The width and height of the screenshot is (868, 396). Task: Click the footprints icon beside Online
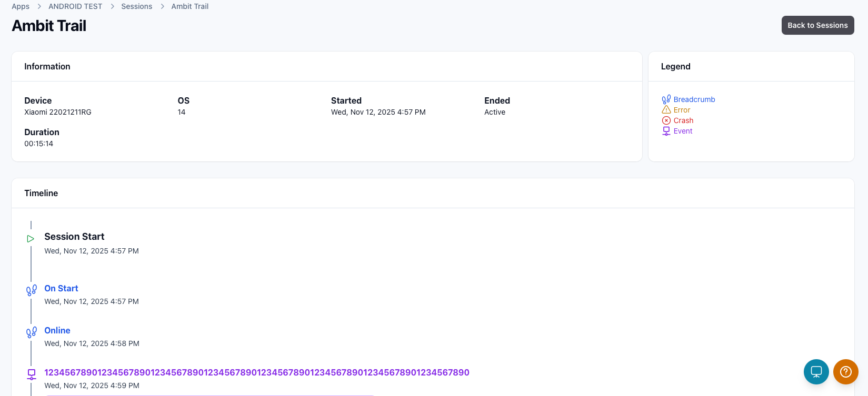pyautogui.click(x=32, y=332)
